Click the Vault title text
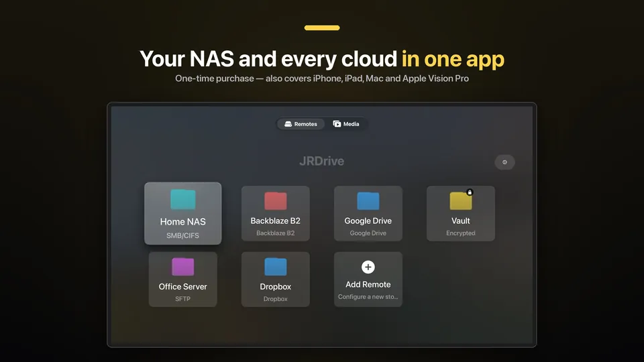 point(460,221)
